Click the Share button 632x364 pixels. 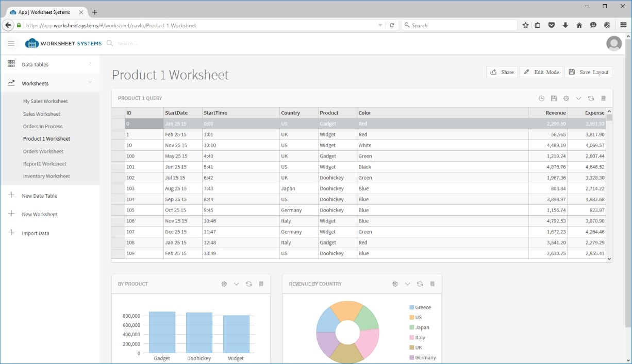(x=502, y=72)
